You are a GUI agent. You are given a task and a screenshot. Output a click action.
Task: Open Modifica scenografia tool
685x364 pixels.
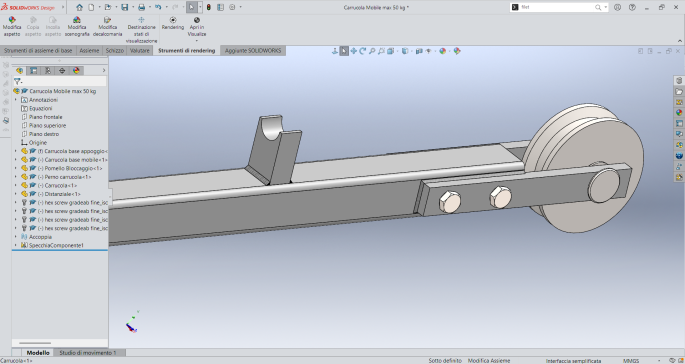(x=77, y=27)
